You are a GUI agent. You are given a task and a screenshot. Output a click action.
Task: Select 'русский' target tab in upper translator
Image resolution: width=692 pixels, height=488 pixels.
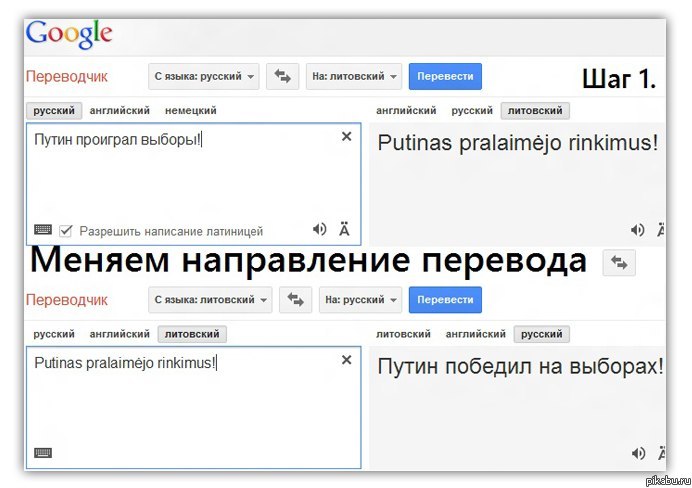coord(472,110)
